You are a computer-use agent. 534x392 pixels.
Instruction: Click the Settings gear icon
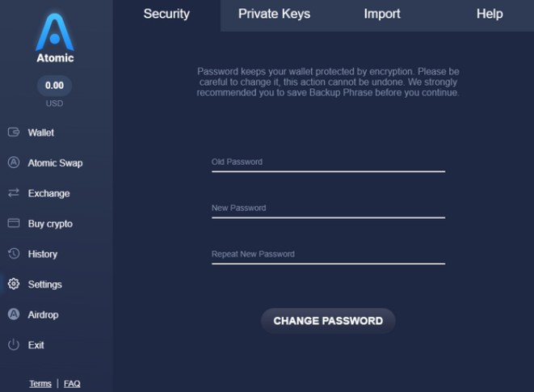pyautogui.click(x=13, y=285)
